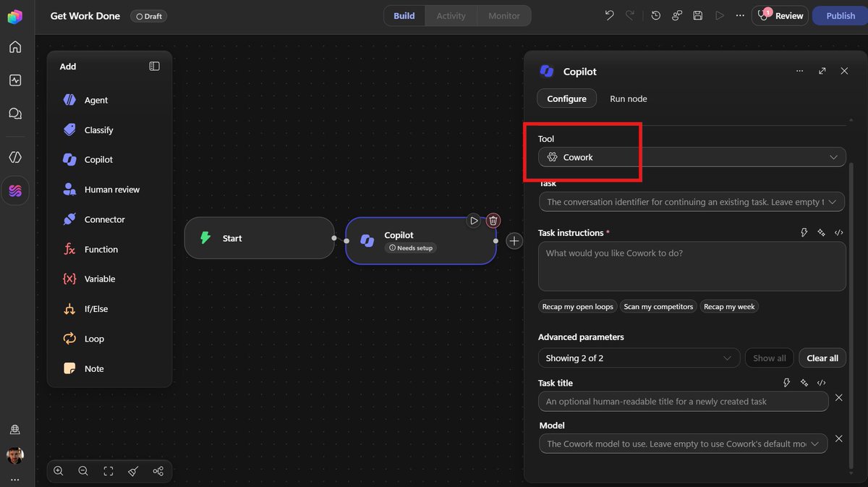Remove the Model parameter with X
The width and height of the screenshot is (868, 487).
click(x=839, y=439)
